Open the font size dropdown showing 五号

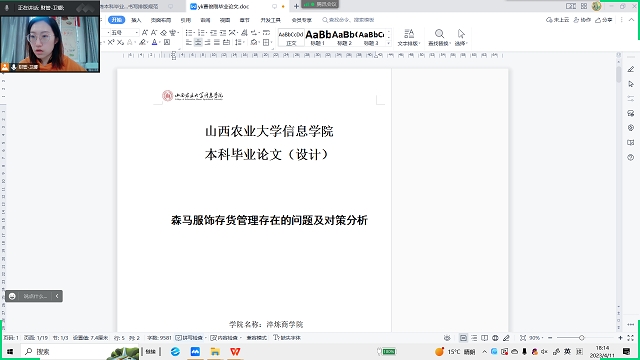[x=136, y=33]
